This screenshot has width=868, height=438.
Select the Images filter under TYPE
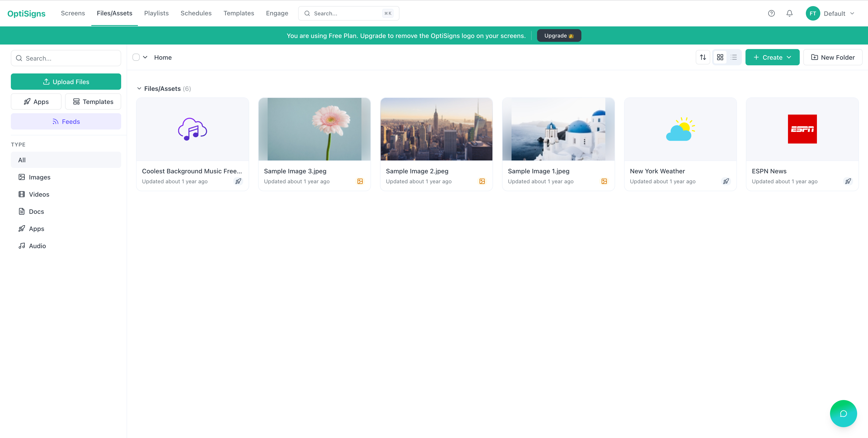point(39,177)
